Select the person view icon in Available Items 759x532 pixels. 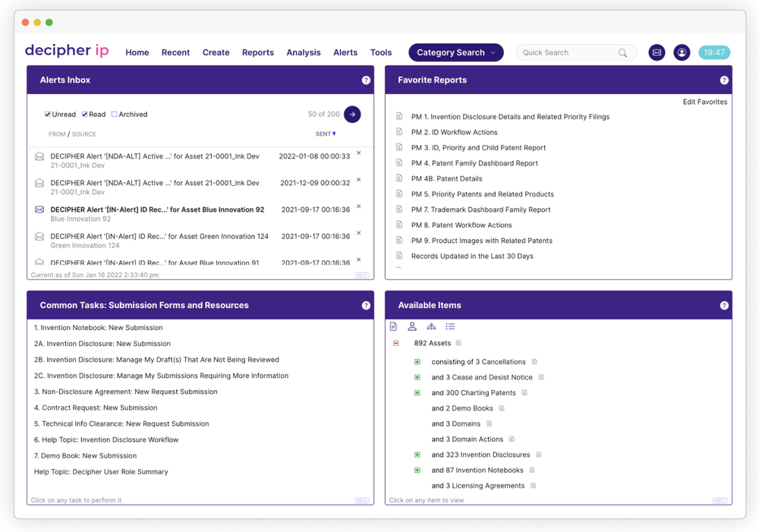pos(412,327)
